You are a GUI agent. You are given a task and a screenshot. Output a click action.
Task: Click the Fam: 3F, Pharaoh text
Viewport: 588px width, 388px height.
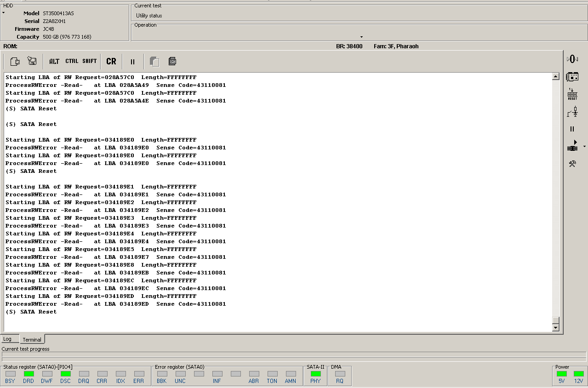pos(396,46)
